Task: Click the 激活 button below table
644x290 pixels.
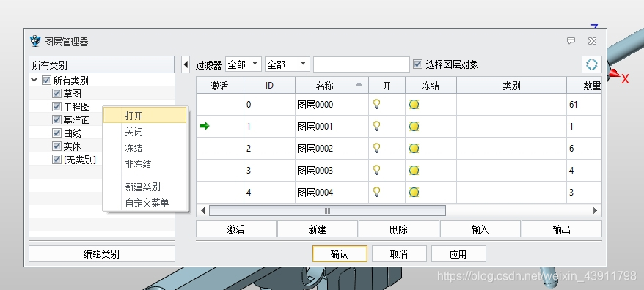Action: (x=235, y=229)
